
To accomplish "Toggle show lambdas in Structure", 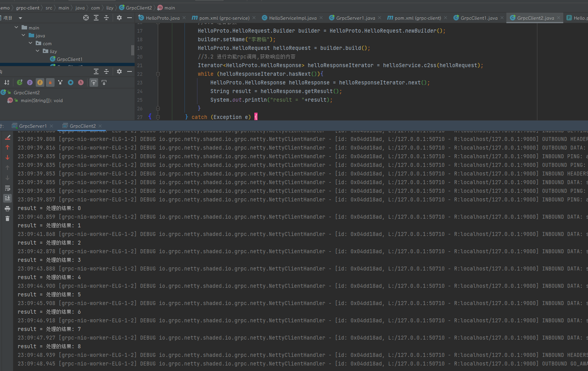I will 81,82.
